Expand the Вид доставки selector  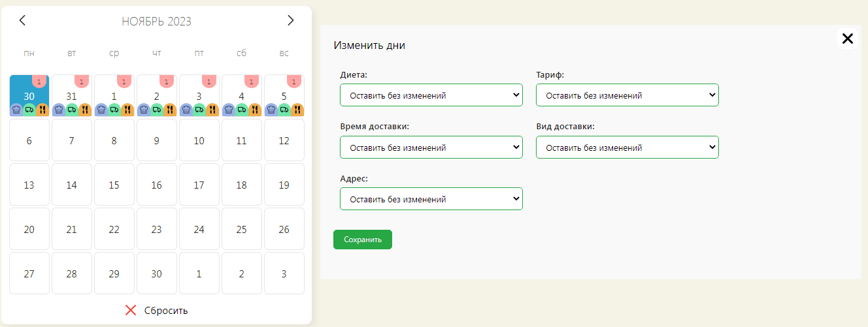pos(627,148)
